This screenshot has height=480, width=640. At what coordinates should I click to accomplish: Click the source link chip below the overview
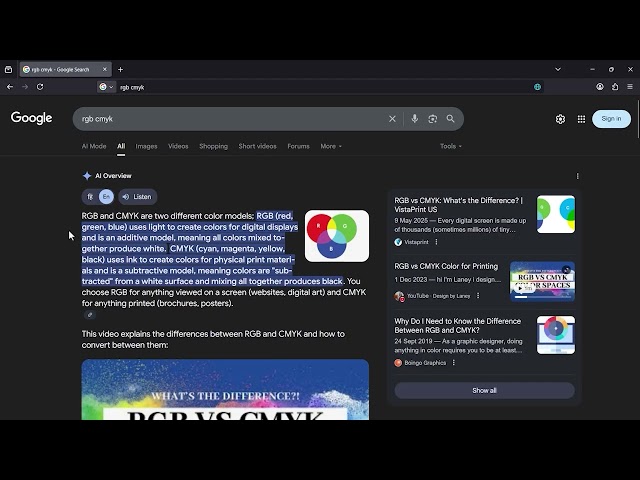(x=90, y=315)
